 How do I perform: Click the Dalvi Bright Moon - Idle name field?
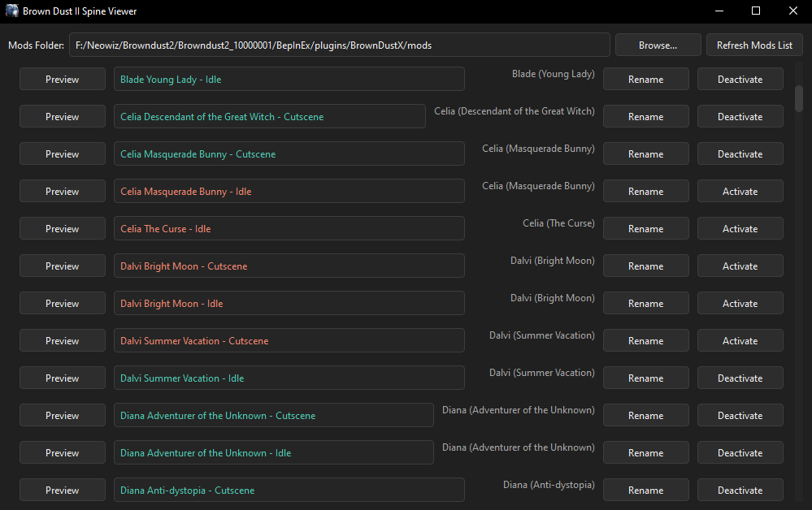click(289, 304)
